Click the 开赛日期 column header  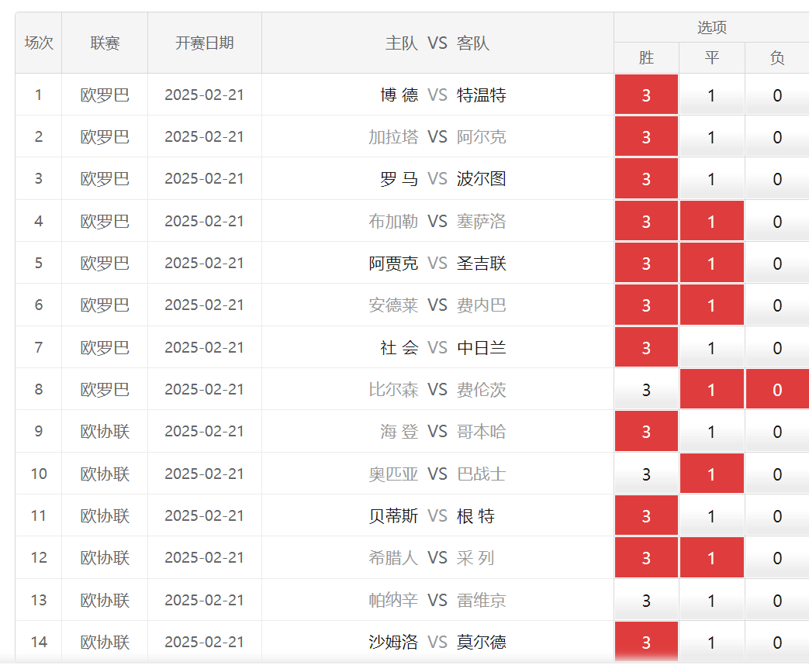coord(204,43)
